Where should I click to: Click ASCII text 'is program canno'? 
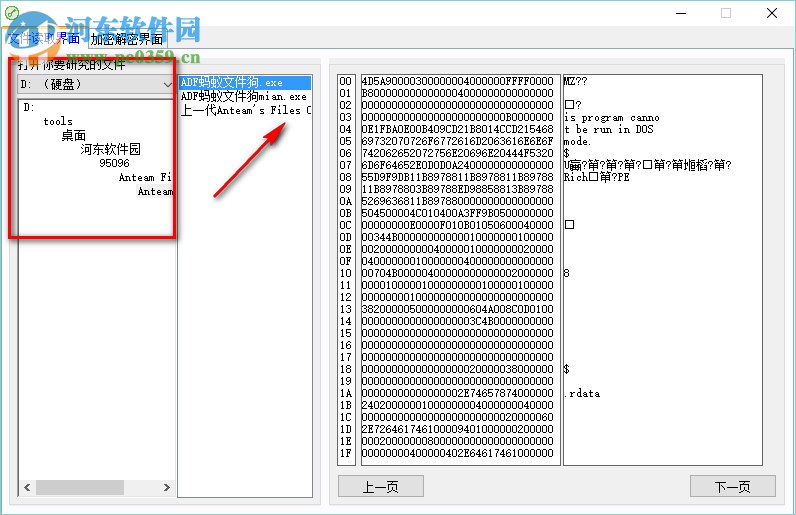(x=612, y=118)
